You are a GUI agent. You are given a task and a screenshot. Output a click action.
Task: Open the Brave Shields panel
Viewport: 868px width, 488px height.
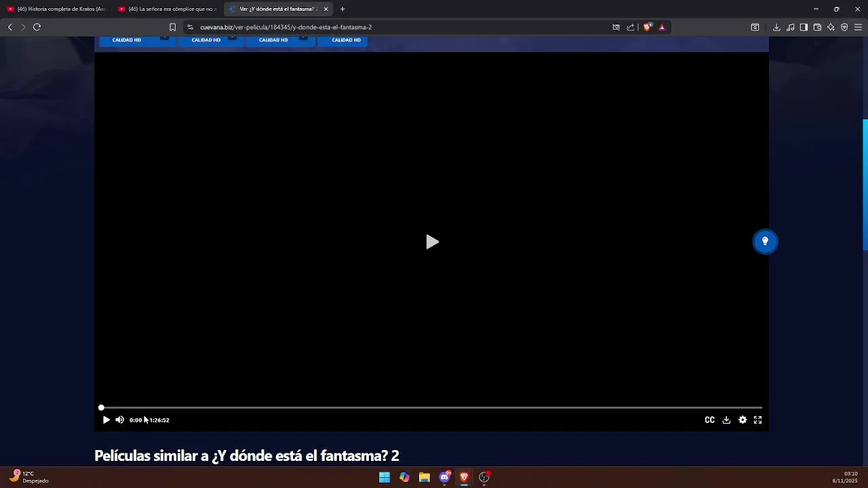coord(648,27)
